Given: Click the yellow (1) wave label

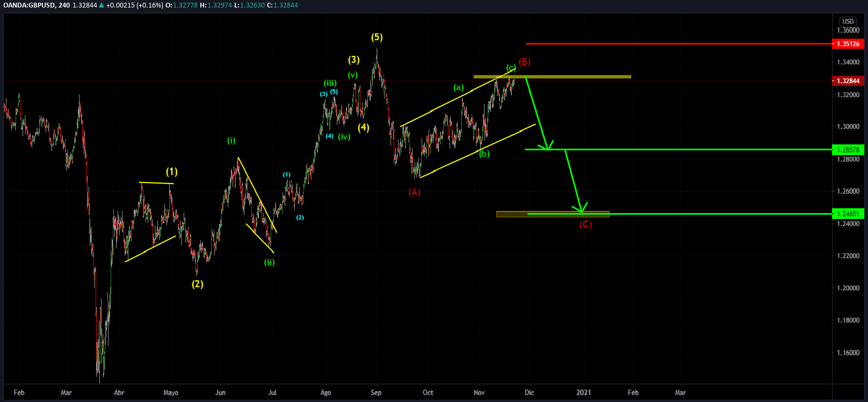Looking at the screenshot, I should (x=171, y=172).
